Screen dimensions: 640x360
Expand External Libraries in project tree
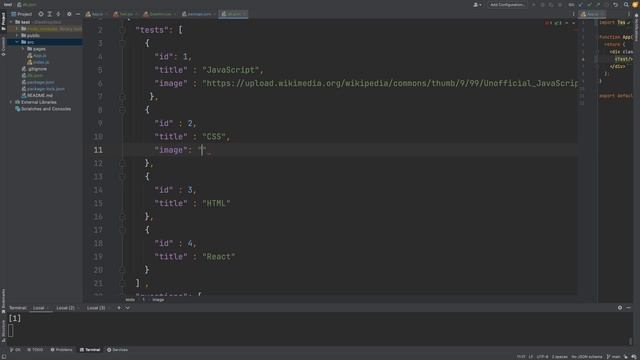coord(11,102)
